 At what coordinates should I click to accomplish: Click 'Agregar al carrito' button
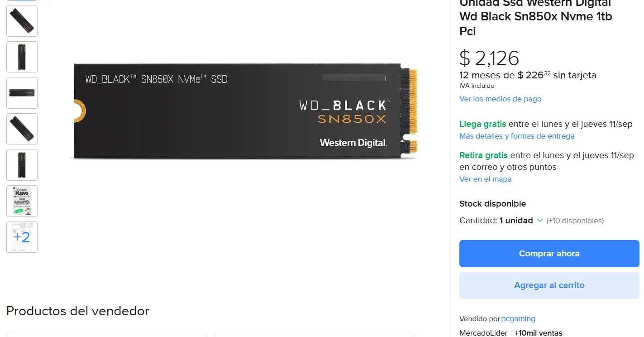(549, 285)
